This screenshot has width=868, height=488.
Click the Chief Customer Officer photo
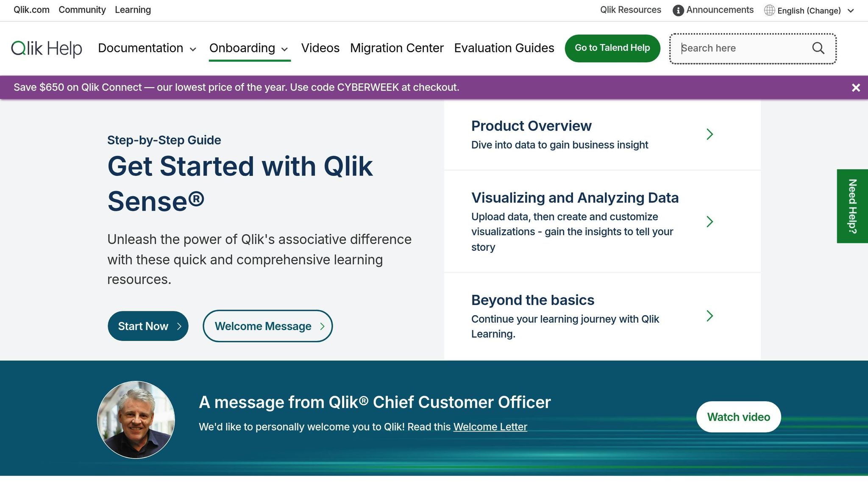coord(136,420)
